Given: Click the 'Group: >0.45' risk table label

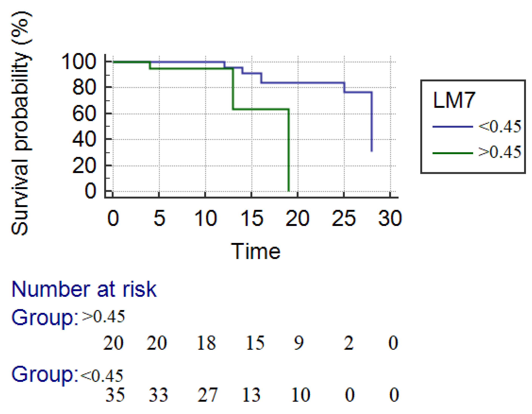Looking at the screenshot, I should 68,317.
